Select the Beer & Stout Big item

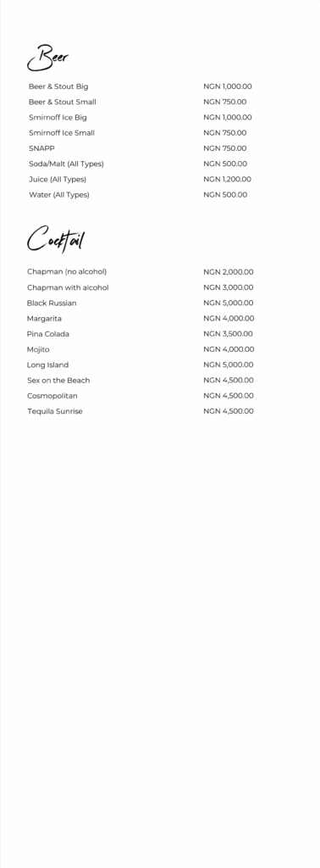[58, 86]
